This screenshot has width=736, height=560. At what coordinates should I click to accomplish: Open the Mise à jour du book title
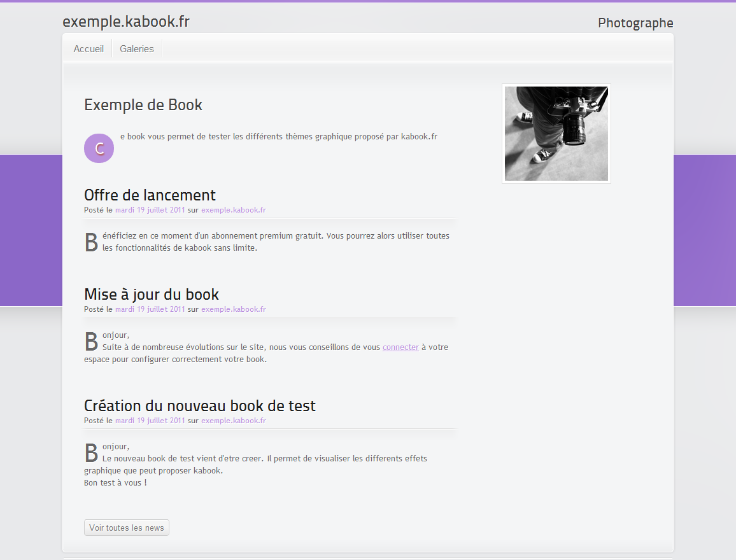(x=151, y=295)
